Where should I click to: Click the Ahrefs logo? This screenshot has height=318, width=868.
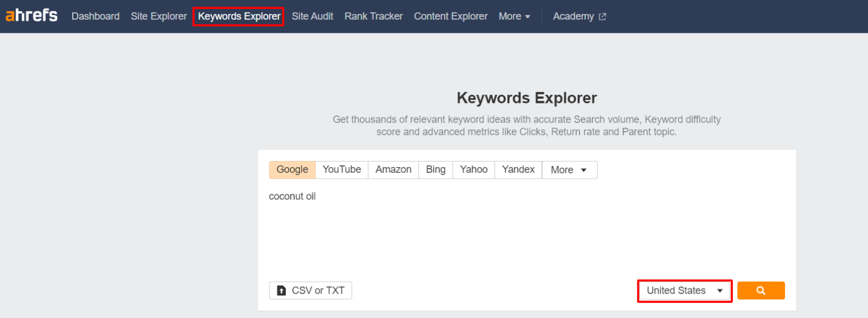point(32,16)
